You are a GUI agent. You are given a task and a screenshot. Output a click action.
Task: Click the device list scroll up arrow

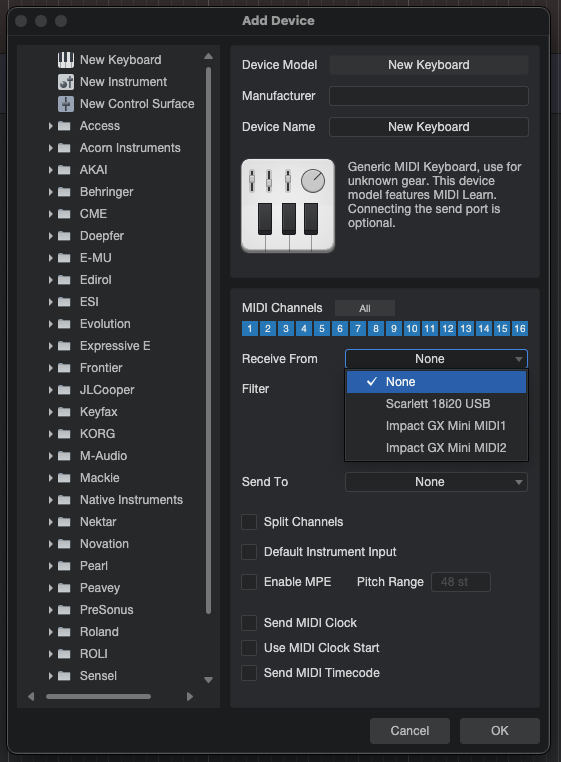209,56
